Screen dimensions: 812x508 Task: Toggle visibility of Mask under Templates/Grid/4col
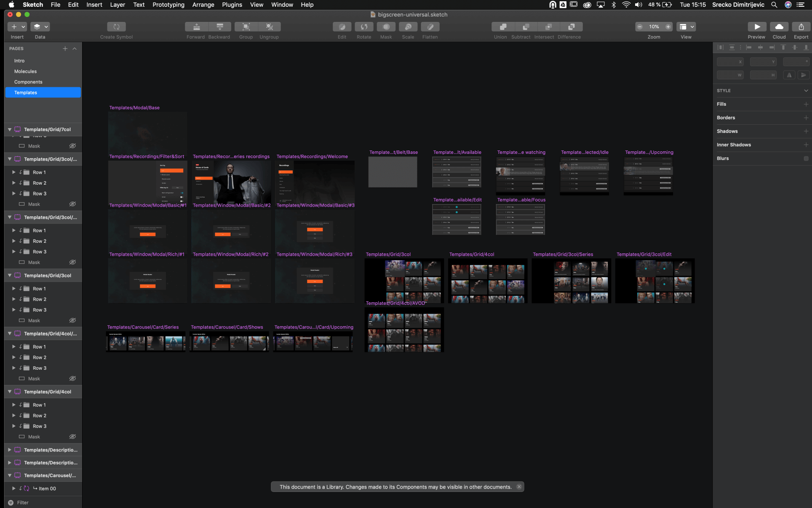tap(72, 437)
